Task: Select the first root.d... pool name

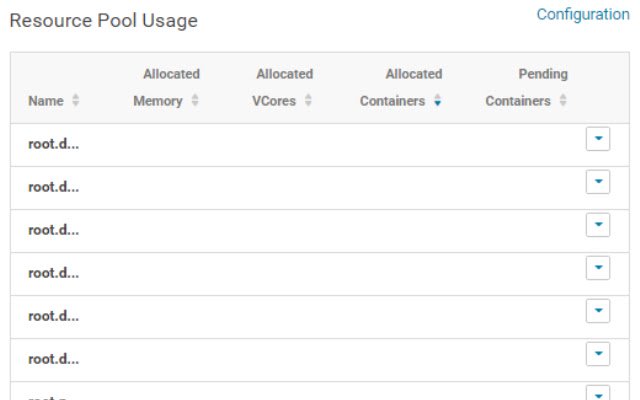Action: 53,144
